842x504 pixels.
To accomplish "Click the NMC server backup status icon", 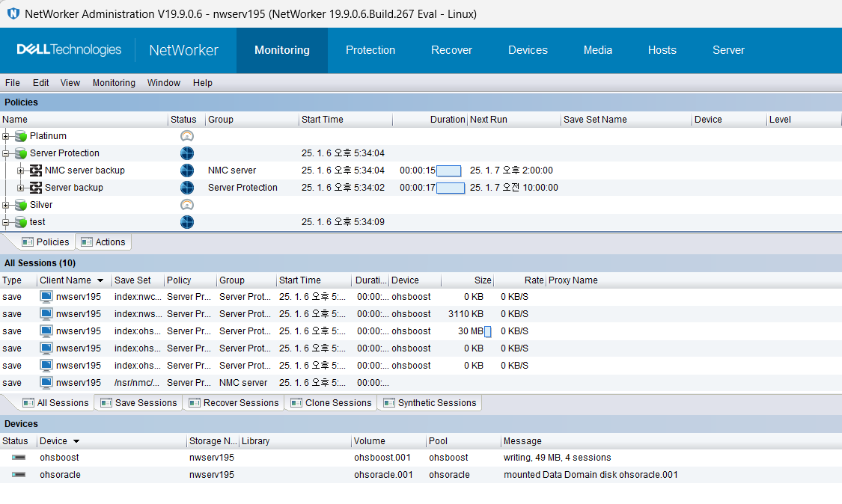I will 187,170.
